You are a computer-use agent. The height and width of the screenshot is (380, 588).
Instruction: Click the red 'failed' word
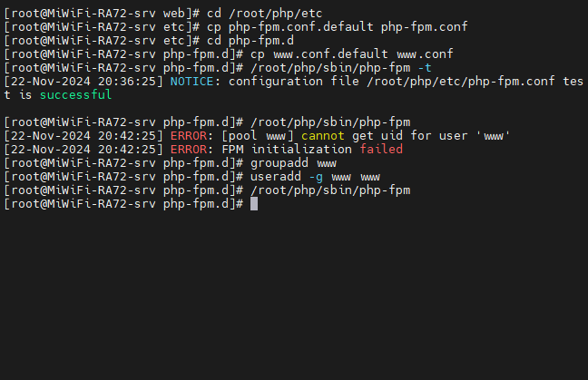381,149
